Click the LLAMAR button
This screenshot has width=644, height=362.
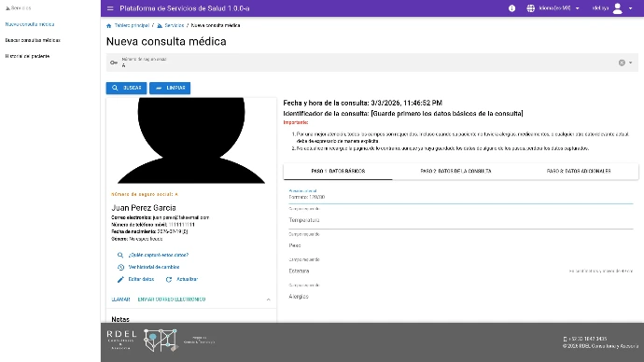click(x=120, y=299)
